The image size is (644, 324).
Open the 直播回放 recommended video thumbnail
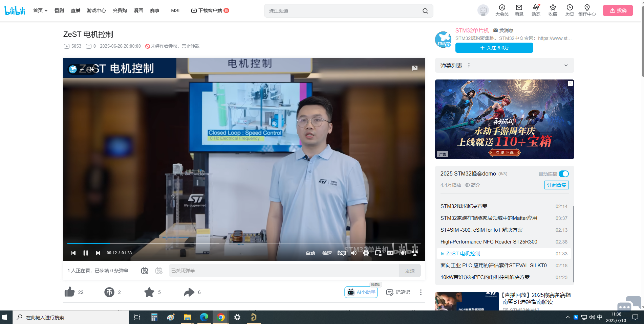point(467,301)
